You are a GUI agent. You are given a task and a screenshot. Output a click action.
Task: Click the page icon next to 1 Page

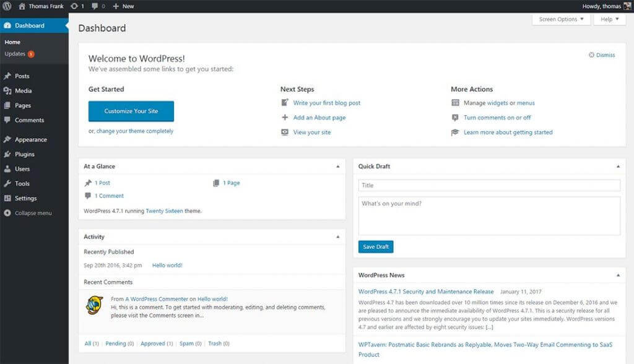point(216,183)
